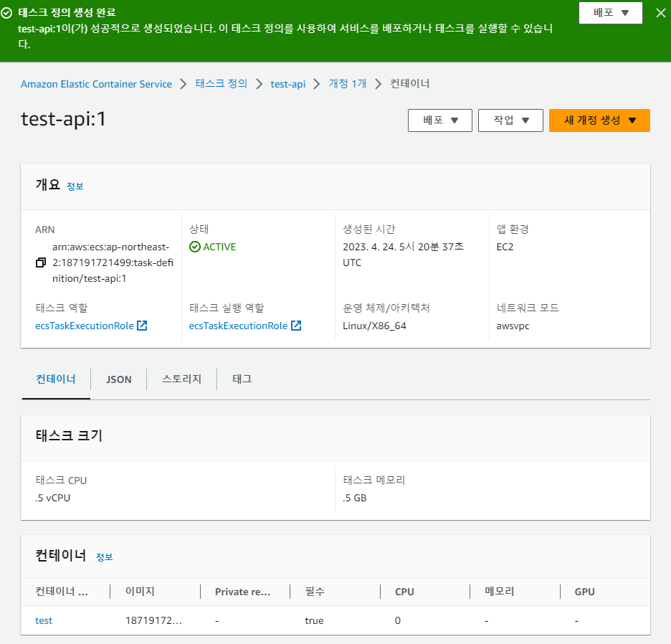Click the 정보 link next to 컨테이너 heading

[x=105, y=557]
